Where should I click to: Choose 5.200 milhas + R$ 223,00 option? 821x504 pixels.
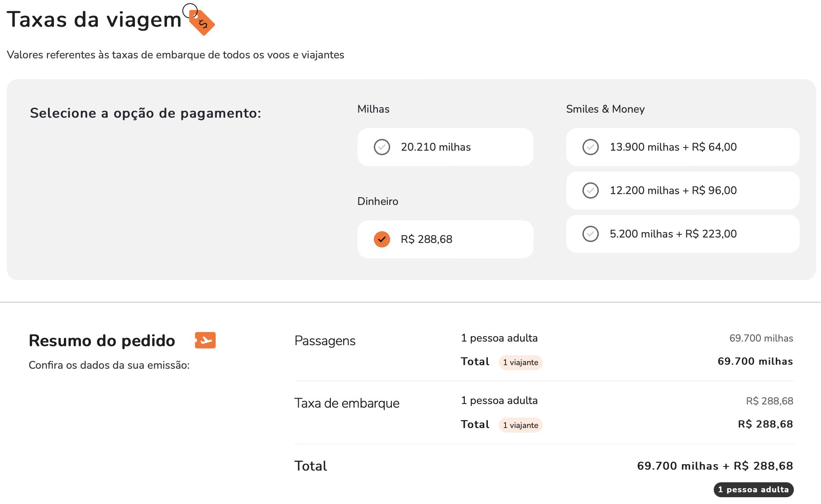(x=683, y=234)
